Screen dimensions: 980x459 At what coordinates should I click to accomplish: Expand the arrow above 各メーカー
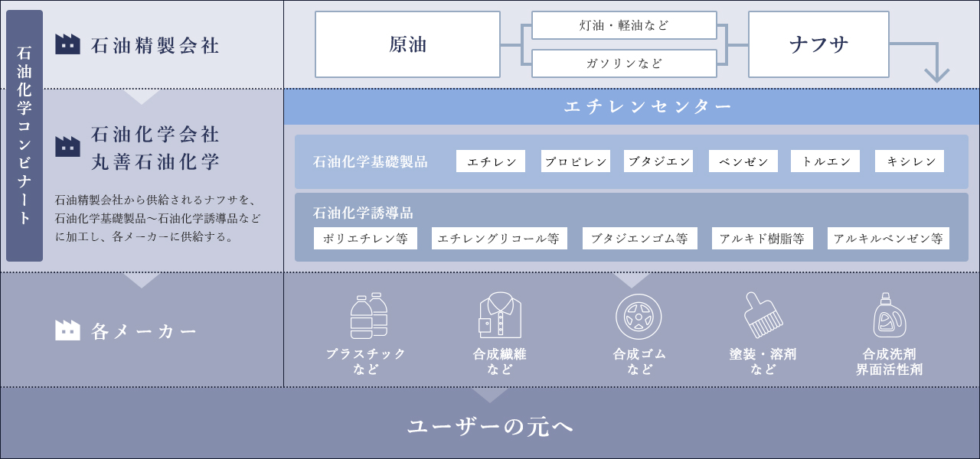pos(142,281)
